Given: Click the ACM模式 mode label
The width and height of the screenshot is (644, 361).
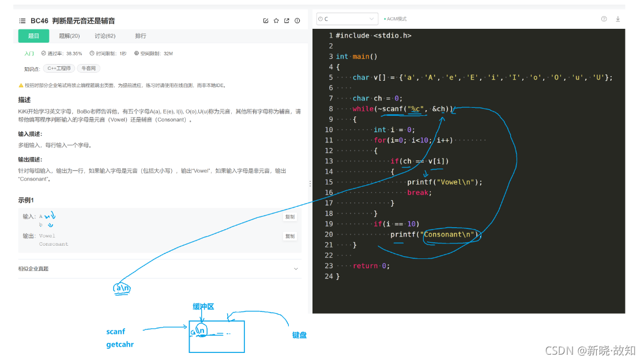Looking at the screenshot, I should tap(395, 19).
